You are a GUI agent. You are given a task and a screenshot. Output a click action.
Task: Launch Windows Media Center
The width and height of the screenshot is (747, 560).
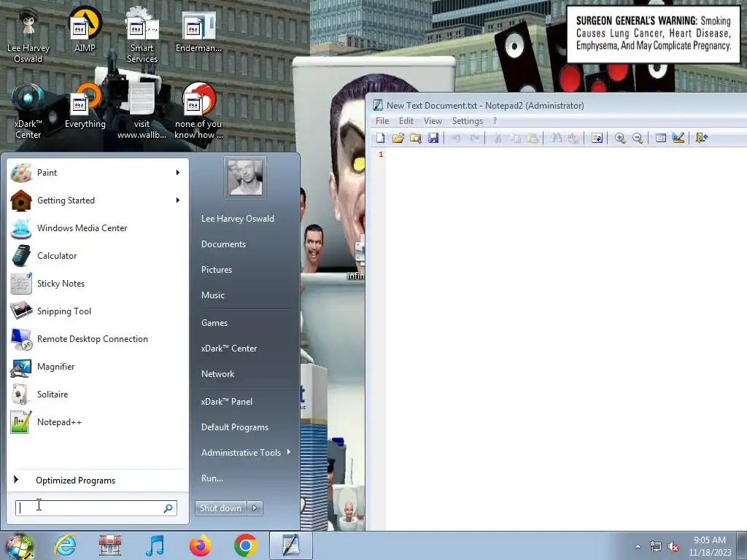pos(98,228)
